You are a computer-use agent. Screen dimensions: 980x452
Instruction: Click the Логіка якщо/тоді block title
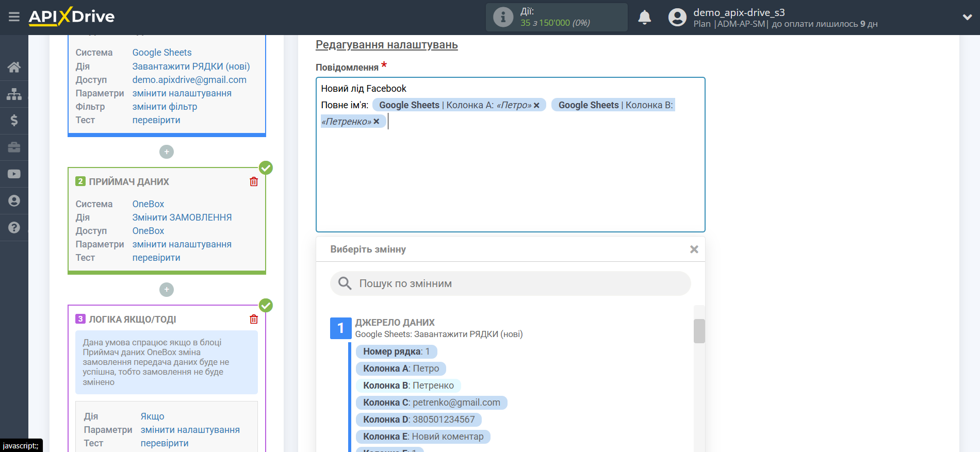pos(133,320)
